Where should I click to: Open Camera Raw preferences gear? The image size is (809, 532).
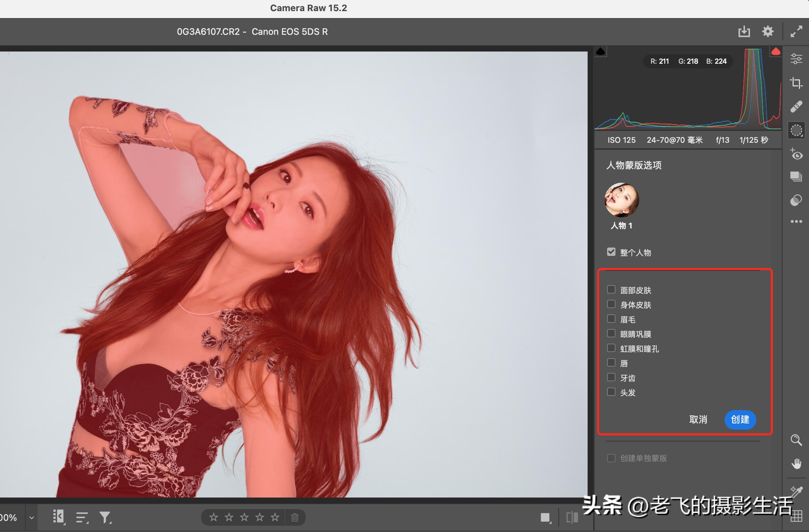768,32
